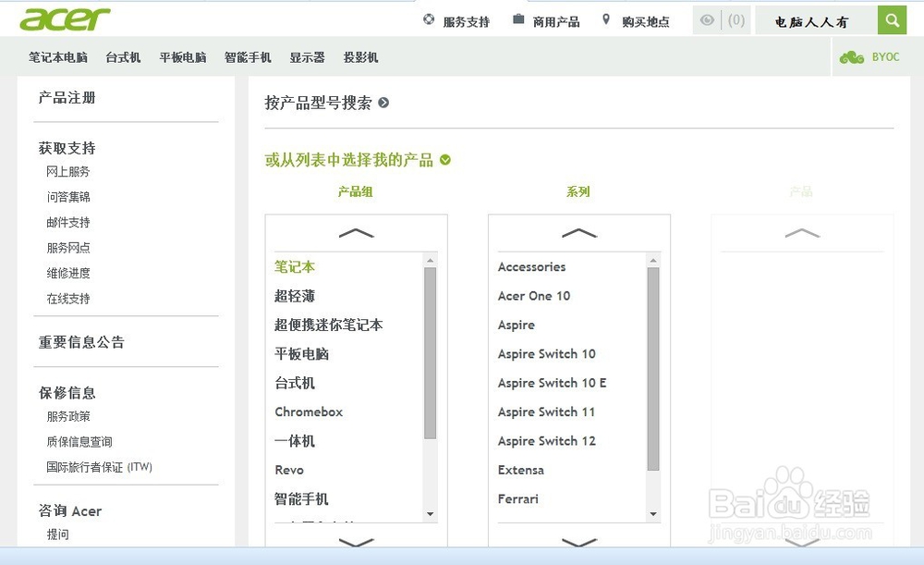Viewport: 924px width, 565px height.
Task: Click the 获取支持 sidebar heading
Action: pyautogui.click(x=67, y=147)
